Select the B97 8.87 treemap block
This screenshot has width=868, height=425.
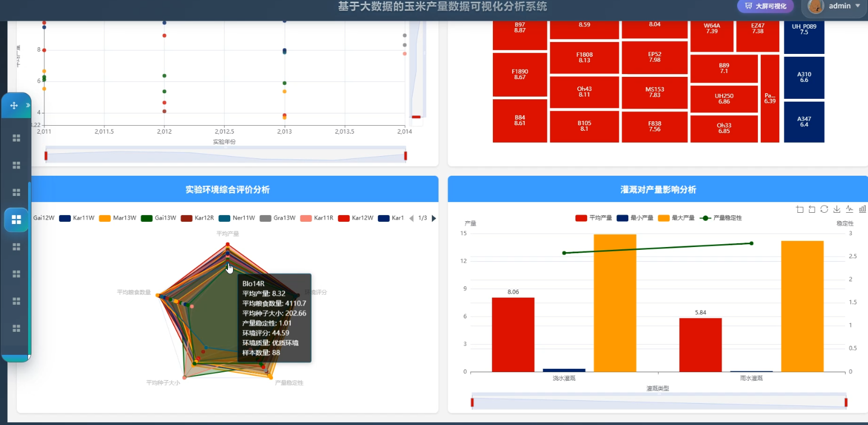pos(520,35)
